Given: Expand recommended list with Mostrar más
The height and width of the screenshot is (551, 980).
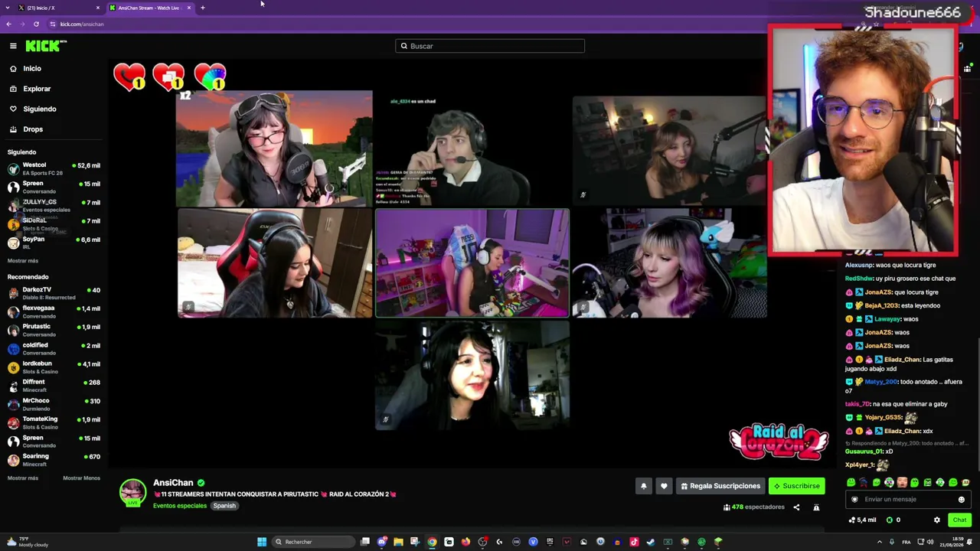Looking at the screenshot, I should tap(22, 478).
